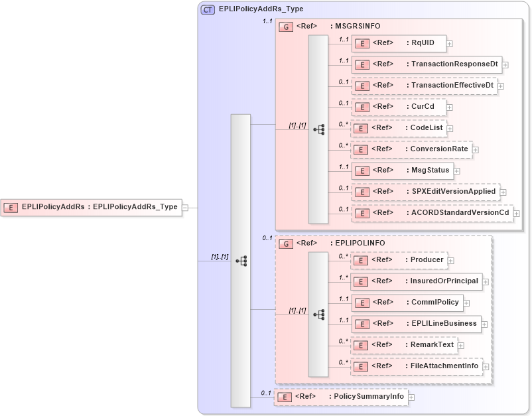Expand the ConversionRate element
This screenshot has height=416, width=532.
[x=474, y=149]
